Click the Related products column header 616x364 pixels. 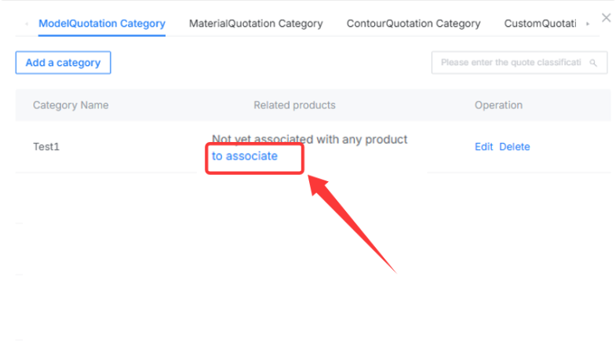click(294, 105)
